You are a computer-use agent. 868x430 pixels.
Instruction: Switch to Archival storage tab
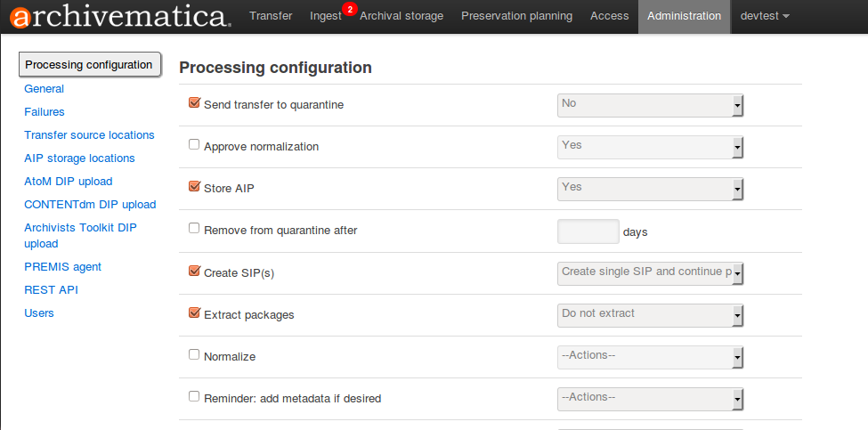click(x=402, y=16)
